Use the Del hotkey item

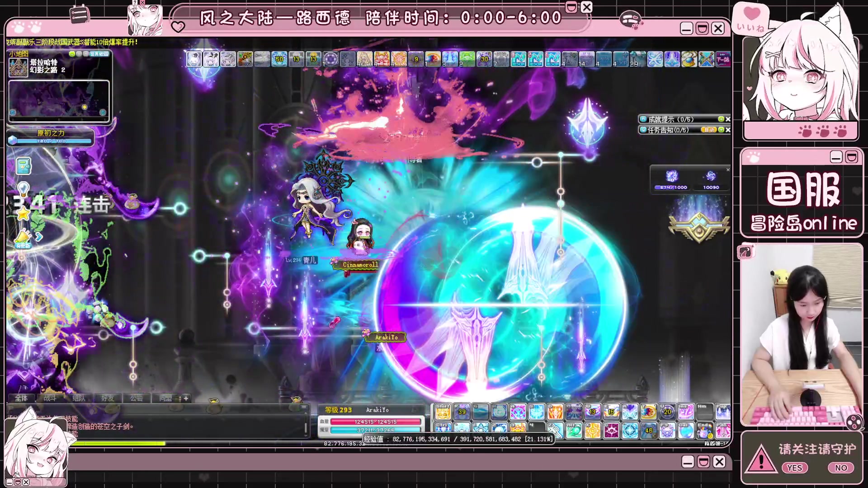pos(686,431)
